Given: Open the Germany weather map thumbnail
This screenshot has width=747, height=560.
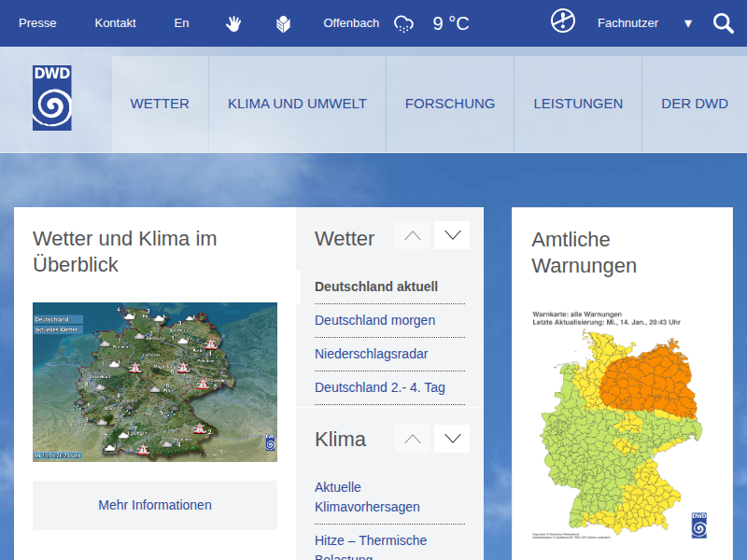Looking at the screenshot, I should pyautogui.click(x=155, y=382).
